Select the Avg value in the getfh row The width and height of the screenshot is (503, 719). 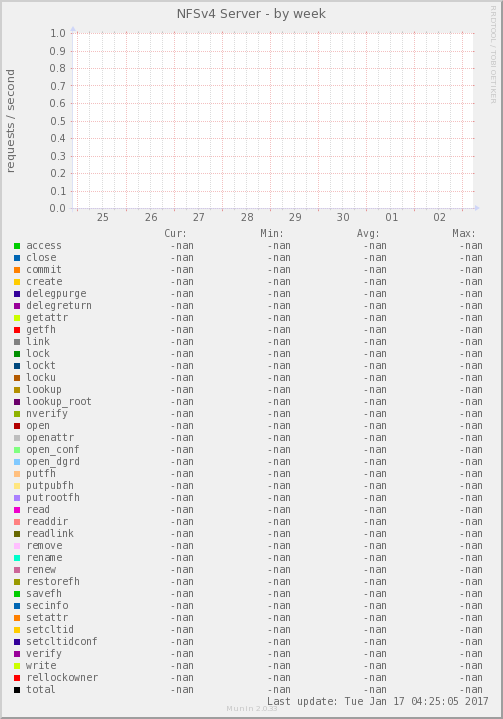(375, 330)
